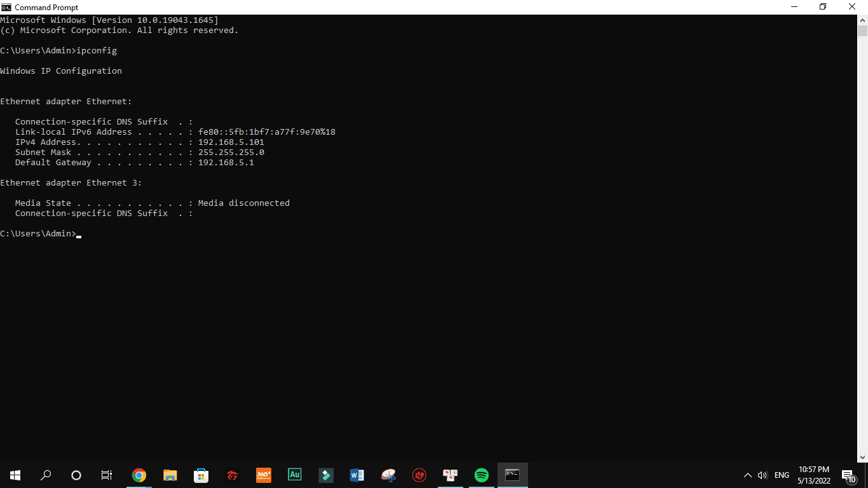
Task: Switch to Google Chrome in the taskbar
Action: (x=139, y=475)
